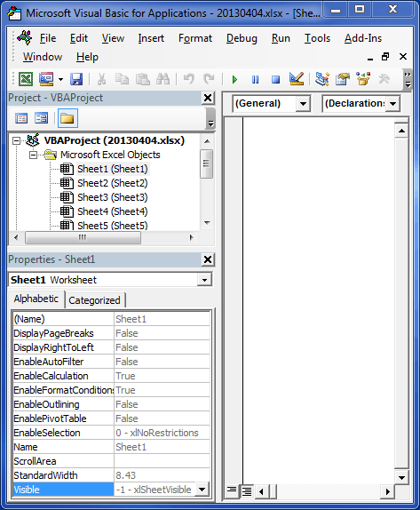Open Properties Window toolbar icon

click(343, 79)
